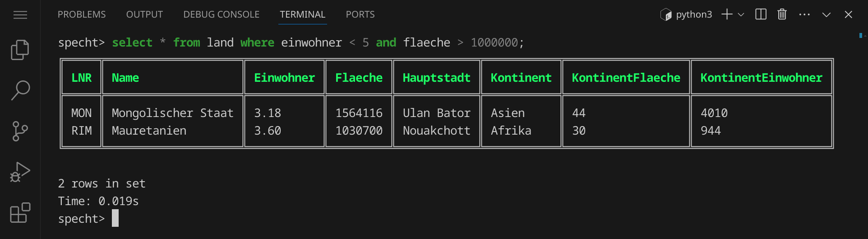
Task: Switch to the Ports tab
Action: (360, 14)
